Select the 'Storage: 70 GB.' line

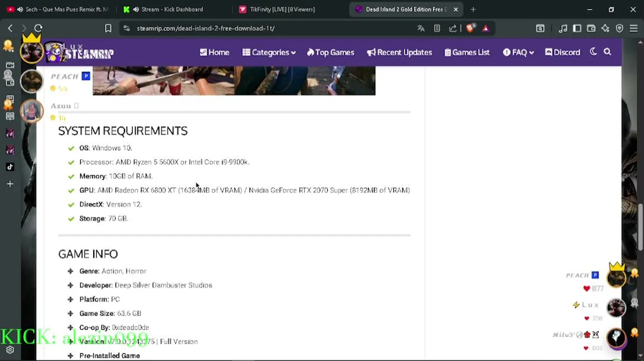[104, 218]
